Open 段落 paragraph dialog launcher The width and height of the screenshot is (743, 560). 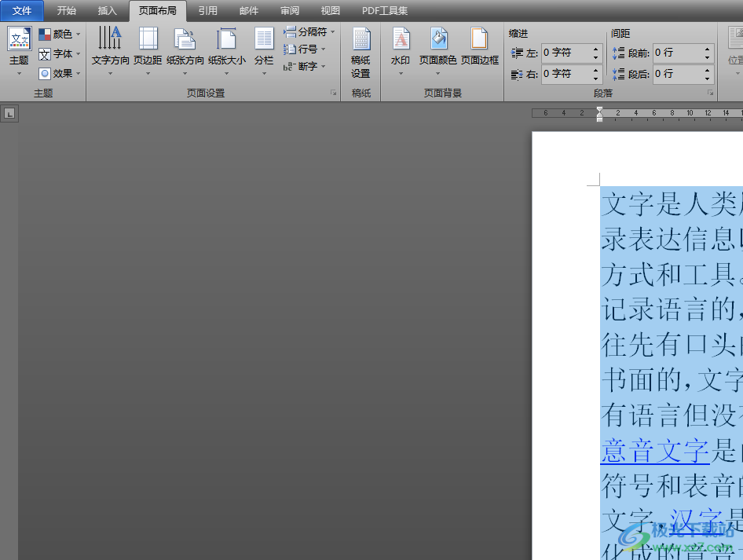[x=710, y=93]
